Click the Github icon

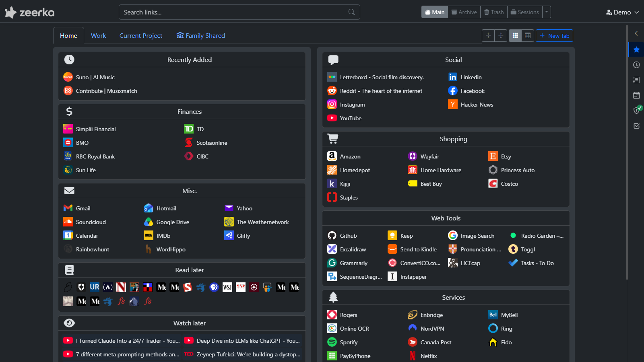[x=332, y=235]
